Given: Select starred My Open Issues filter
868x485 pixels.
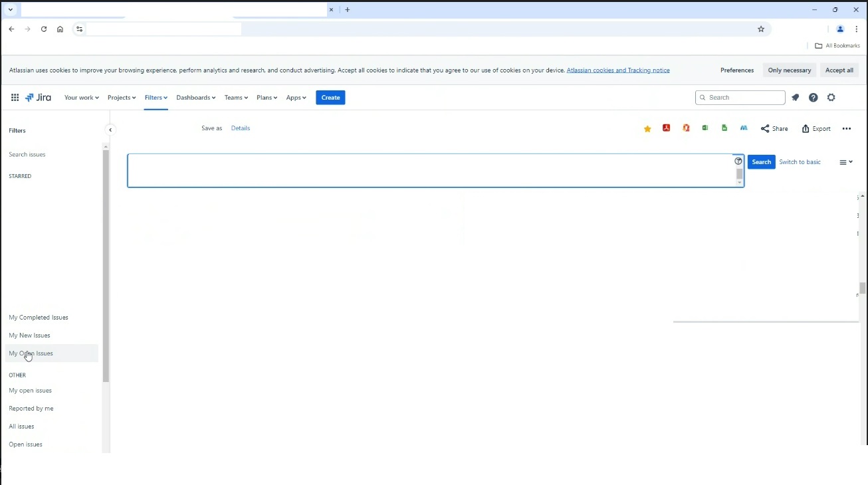Looking at the screenshot, I should [52, 353].
